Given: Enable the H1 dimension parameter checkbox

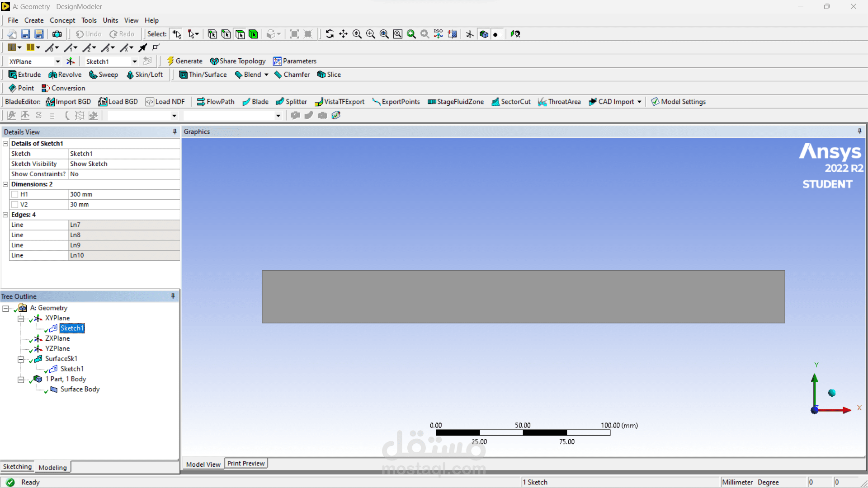Looking at the screenshot, I should (x=15, y=194).
